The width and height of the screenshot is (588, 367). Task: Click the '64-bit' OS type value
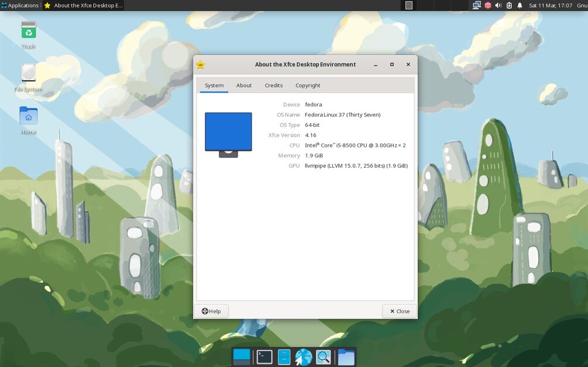312,124
